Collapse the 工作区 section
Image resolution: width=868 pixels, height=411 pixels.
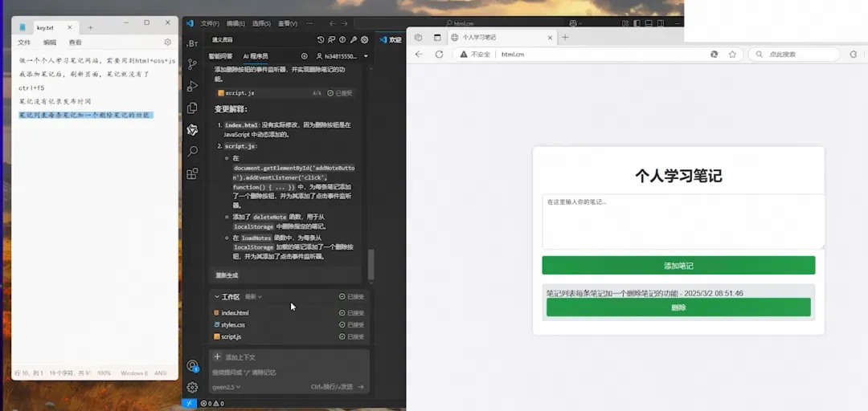(217, 296)
